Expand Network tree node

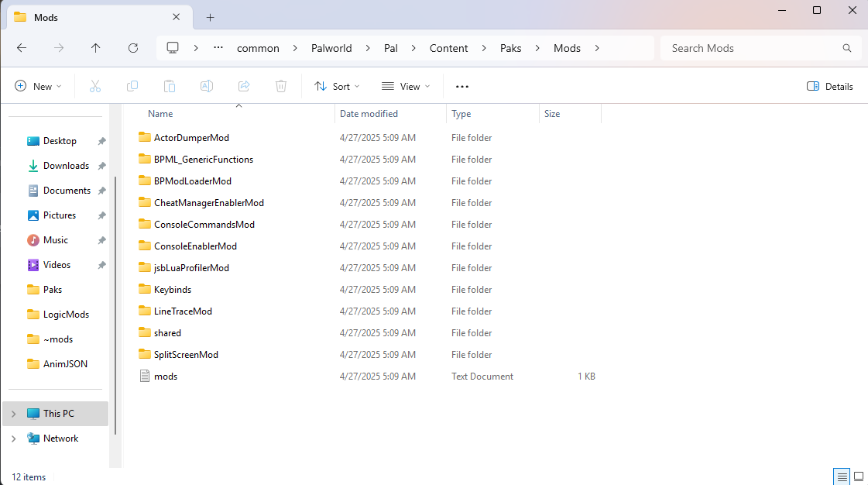pyautogui.click(x=14, y=439)
